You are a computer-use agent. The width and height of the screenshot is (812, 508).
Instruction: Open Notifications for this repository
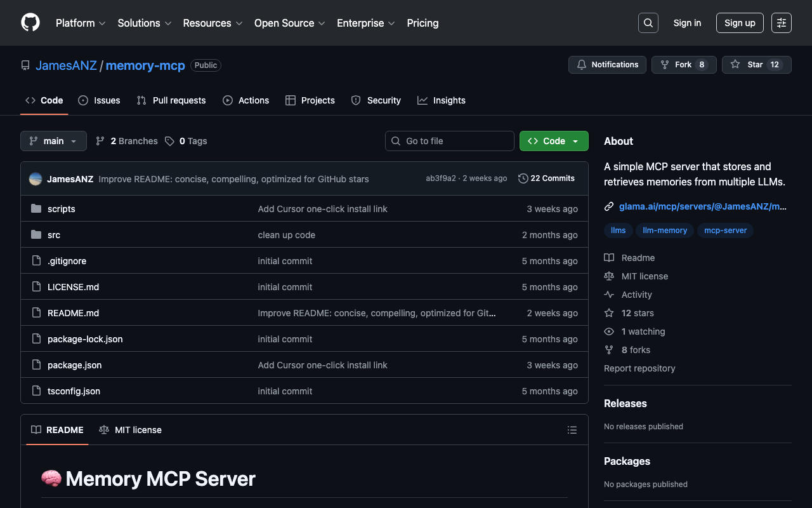tap(607, 65)
